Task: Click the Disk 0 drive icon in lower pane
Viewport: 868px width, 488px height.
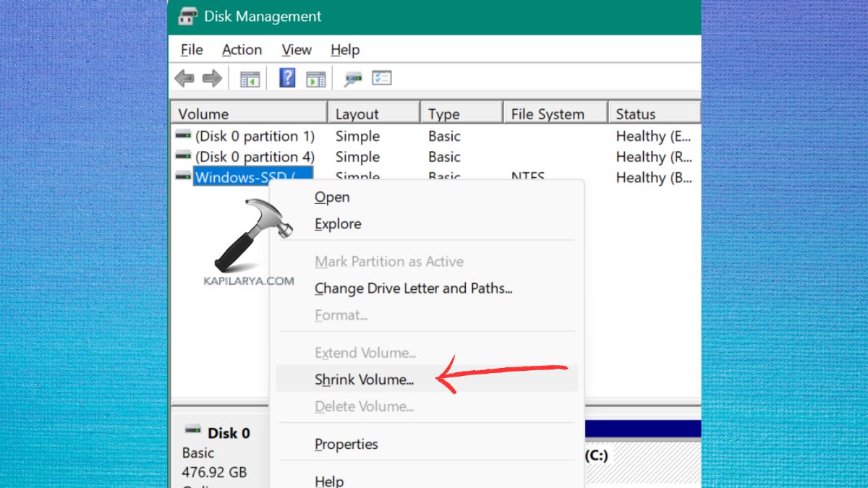Action: coord(192,429)
